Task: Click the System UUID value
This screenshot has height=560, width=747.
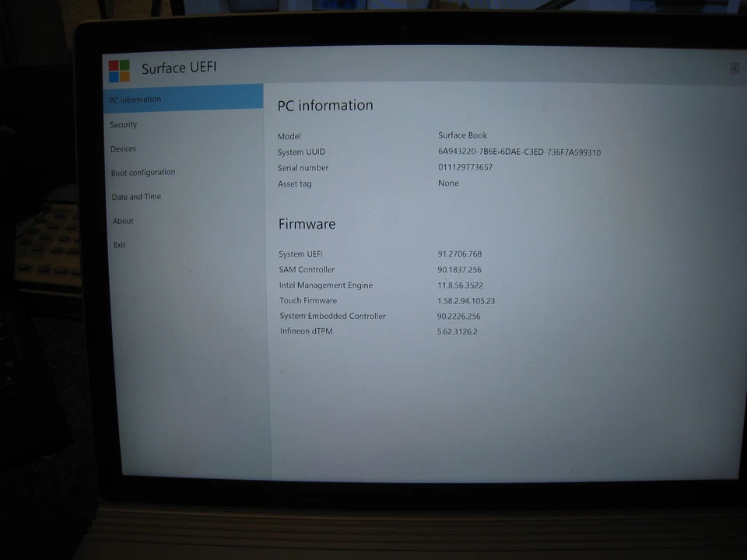Action: coord(520,152)
